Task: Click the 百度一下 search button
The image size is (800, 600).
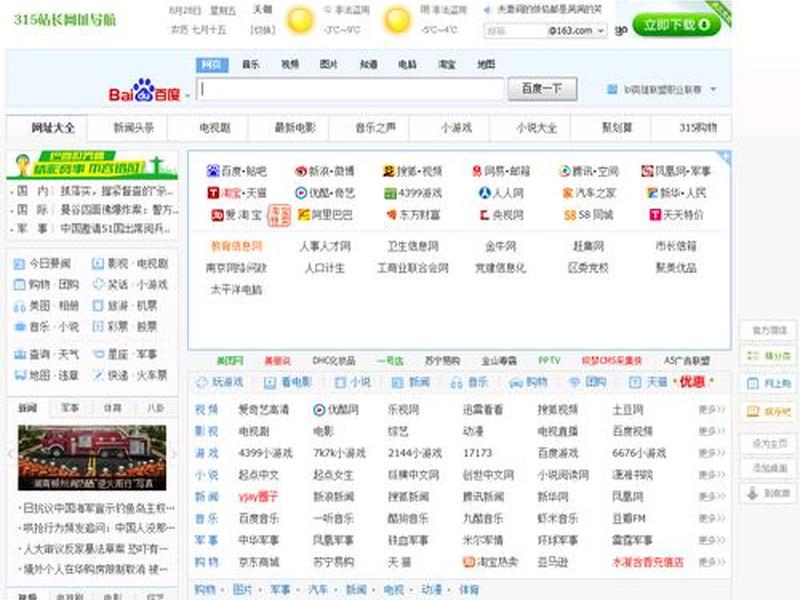Action: pyautogui.click(x=542, y=89)
